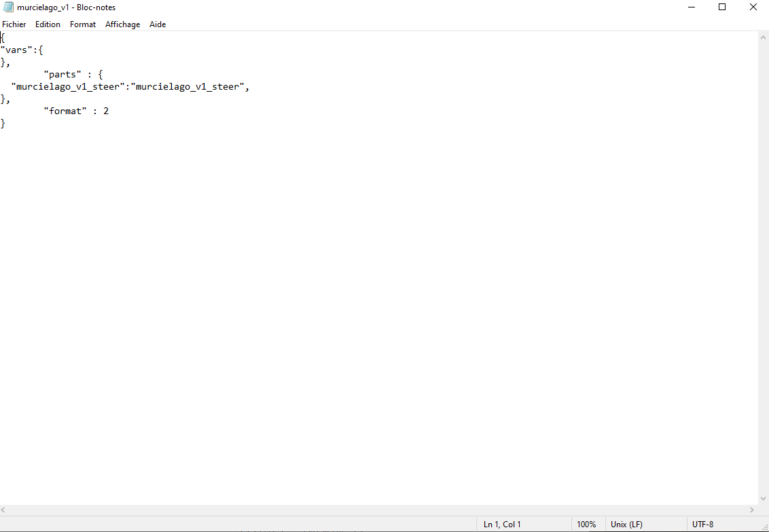Click the horizontal scrollbar left arrow
Screen dimensions: 769x532
(x=4, y=510)
